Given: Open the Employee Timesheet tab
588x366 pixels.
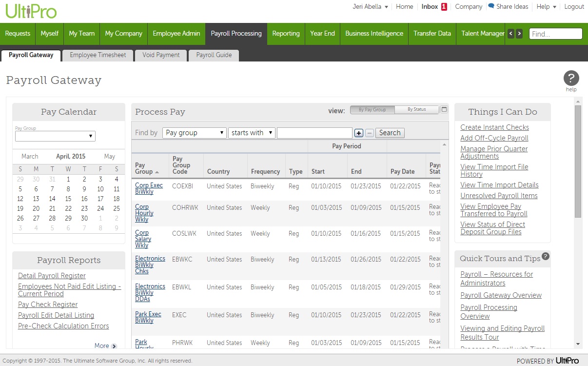Looking at the screenshot, I should tap(98, 55).
